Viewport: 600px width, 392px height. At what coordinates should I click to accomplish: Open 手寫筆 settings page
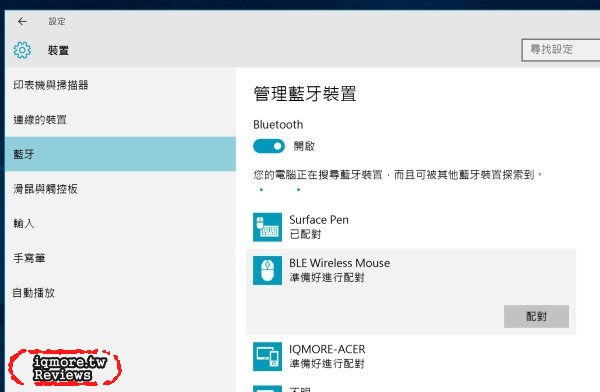click(120, 258)
